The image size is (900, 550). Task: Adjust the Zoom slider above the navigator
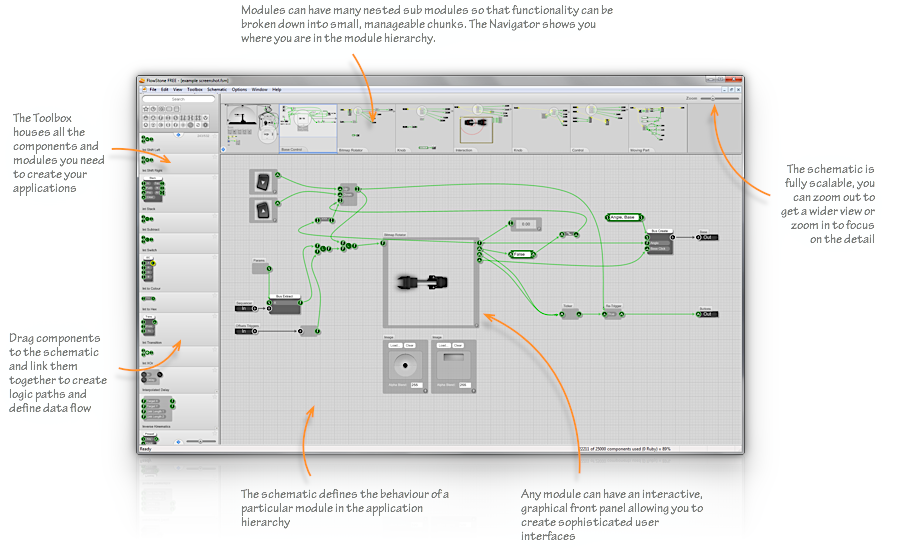tap(720, 98)
